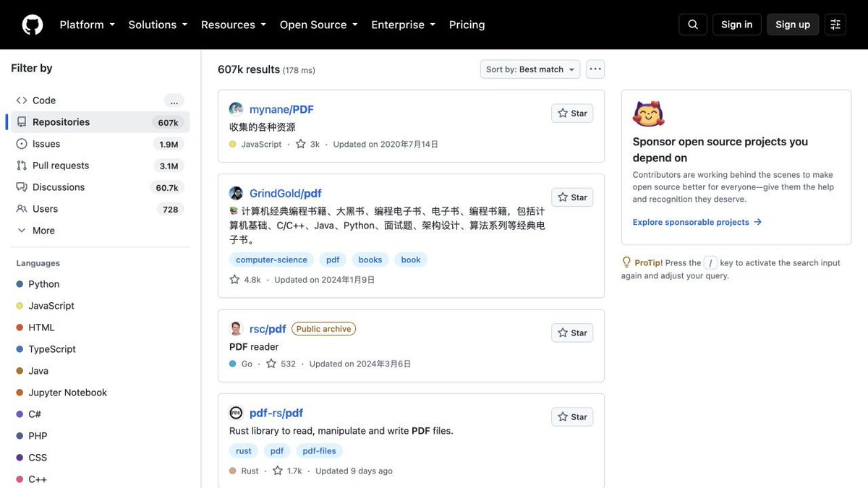The image size is (868, 488).
Task: Click the Sign in button
Action: click(x=737, y=25)
